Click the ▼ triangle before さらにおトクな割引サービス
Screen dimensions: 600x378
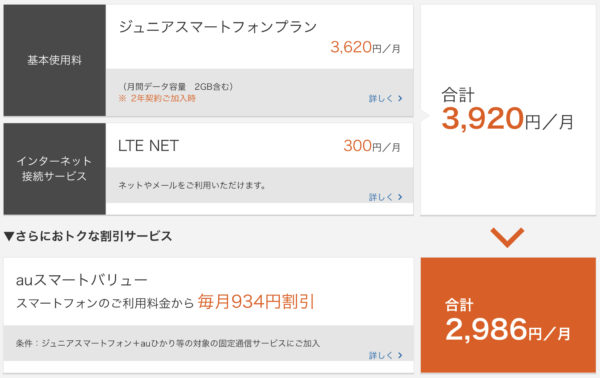(9, 236)
